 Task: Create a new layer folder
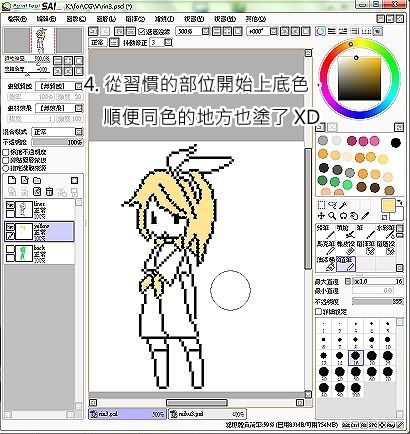click(37, 180)
